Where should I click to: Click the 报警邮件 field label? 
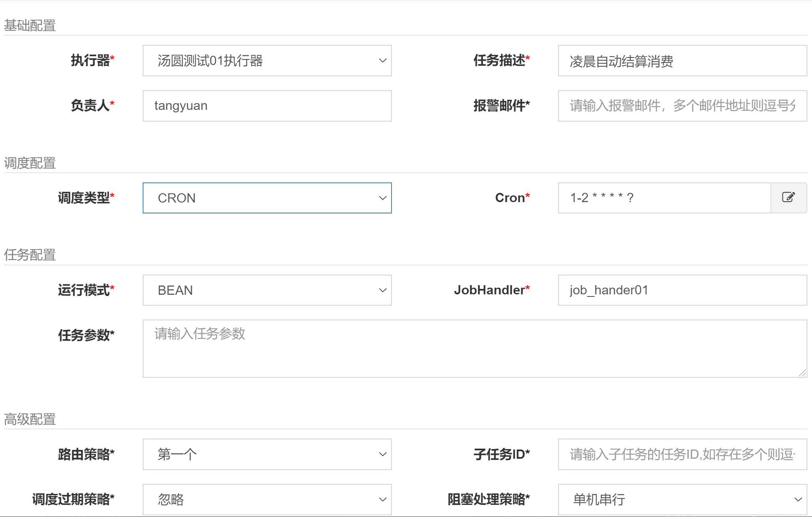coord(502,106)
